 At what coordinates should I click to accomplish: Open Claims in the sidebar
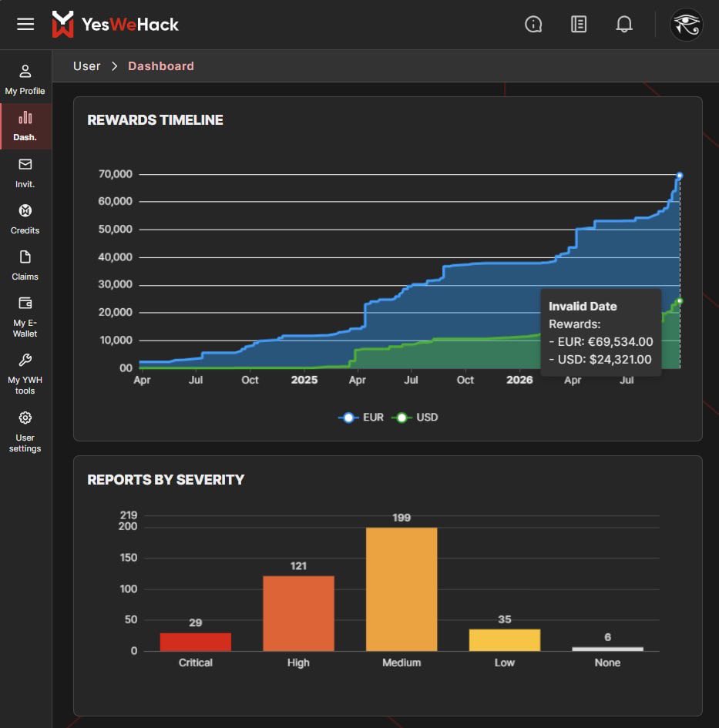point(25,266)
